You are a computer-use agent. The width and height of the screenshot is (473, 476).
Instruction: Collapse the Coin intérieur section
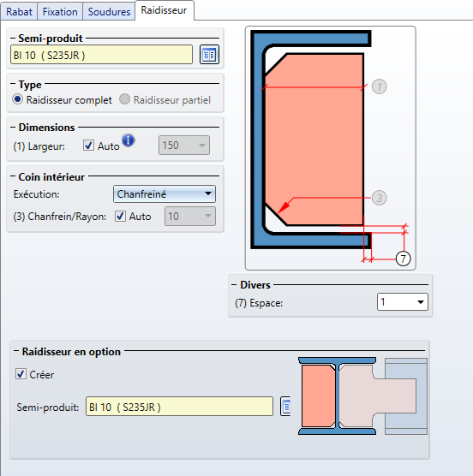click(13, 176)
